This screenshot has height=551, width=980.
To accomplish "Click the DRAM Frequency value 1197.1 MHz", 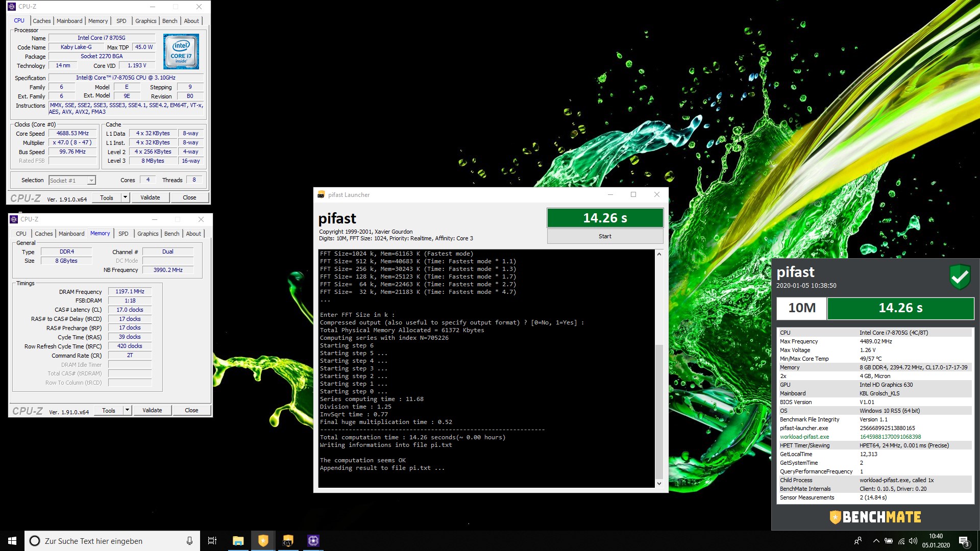I will point(130,292).
